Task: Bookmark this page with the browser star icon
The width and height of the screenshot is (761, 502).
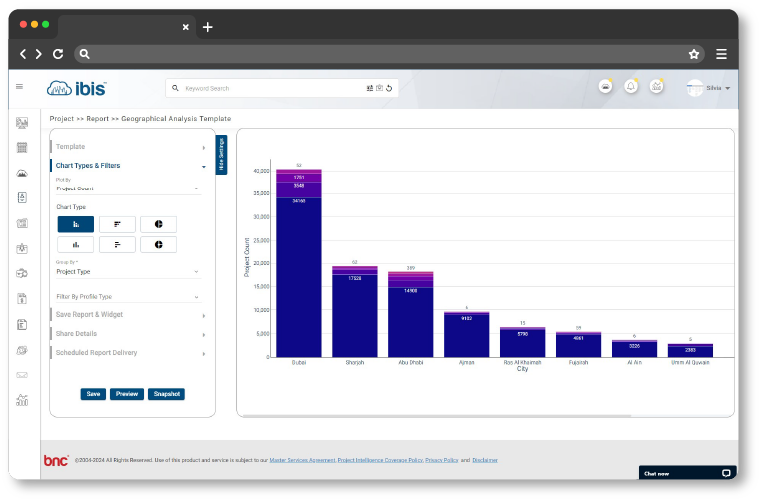Action: pos(693,54)
